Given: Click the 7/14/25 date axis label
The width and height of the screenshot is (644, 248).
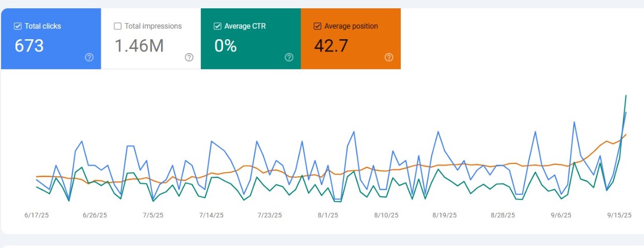Looking at the screenshot, I should coord(211,216).
